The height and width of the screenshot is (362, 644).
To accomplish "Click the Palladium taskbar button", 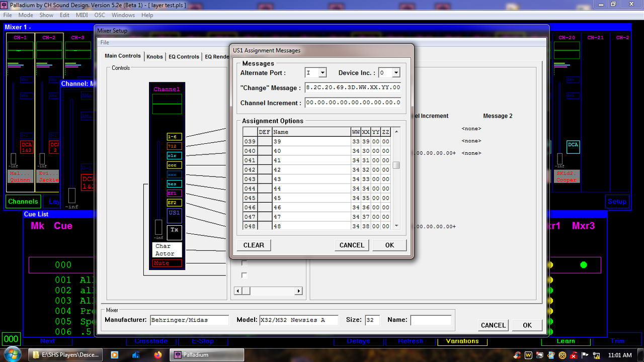I will (x=207, y=355).
